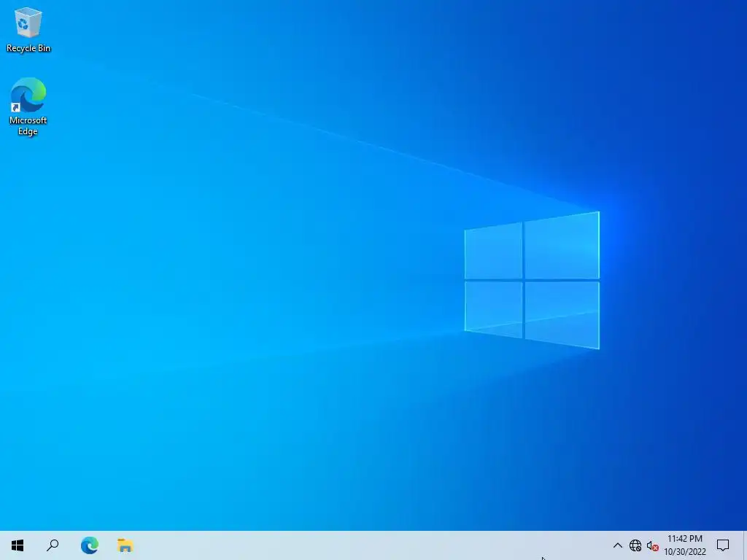Screen dimensions: 747x560
Task: Click the Show desktop sliver at taskbar end
Action: click(745, 545)
